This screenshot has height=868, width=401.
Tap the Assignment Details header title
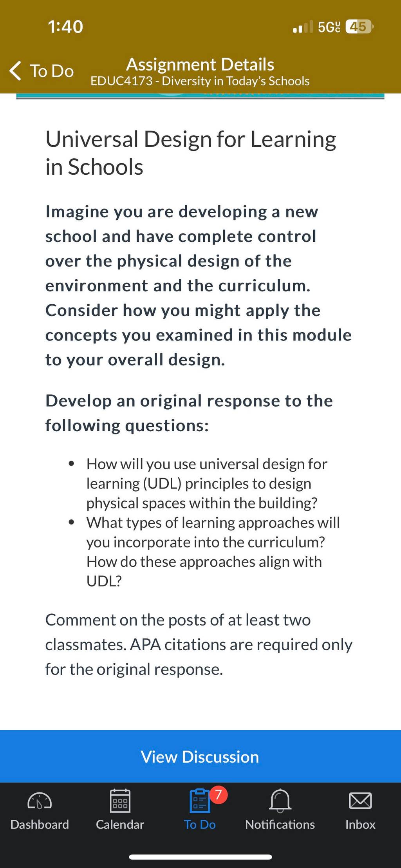(x=200, y=64)
